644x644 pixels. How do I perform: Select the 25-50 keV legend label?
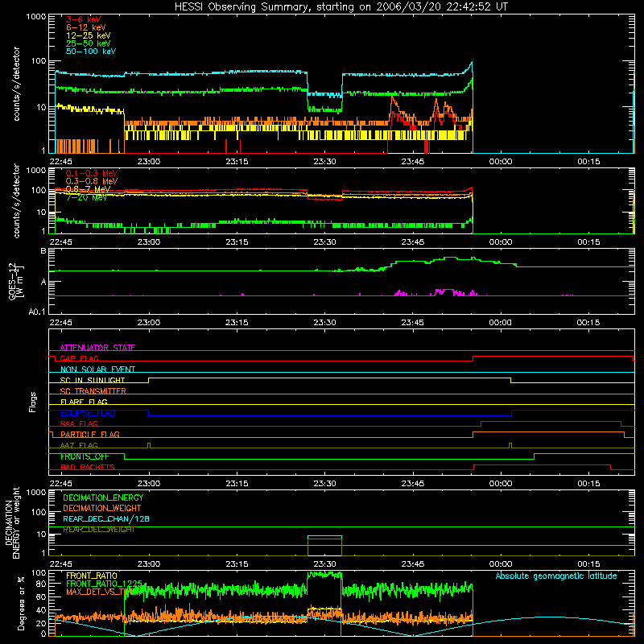point(89,43)
